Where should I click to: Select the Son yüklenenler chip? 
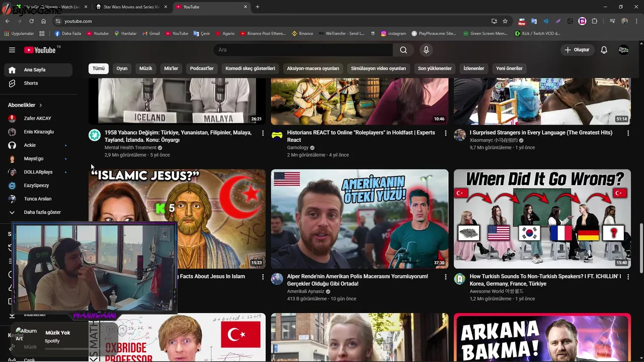435,68
